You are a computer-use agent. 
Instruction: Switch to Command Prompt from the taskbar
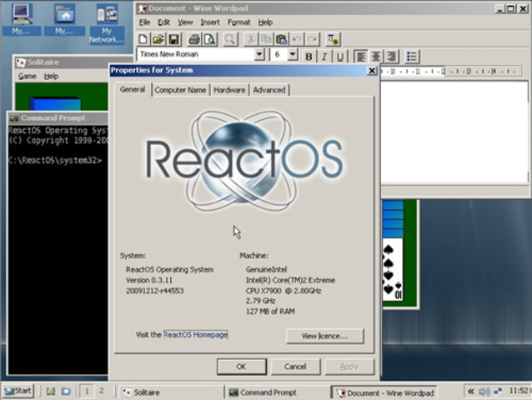tap(277, 392)
